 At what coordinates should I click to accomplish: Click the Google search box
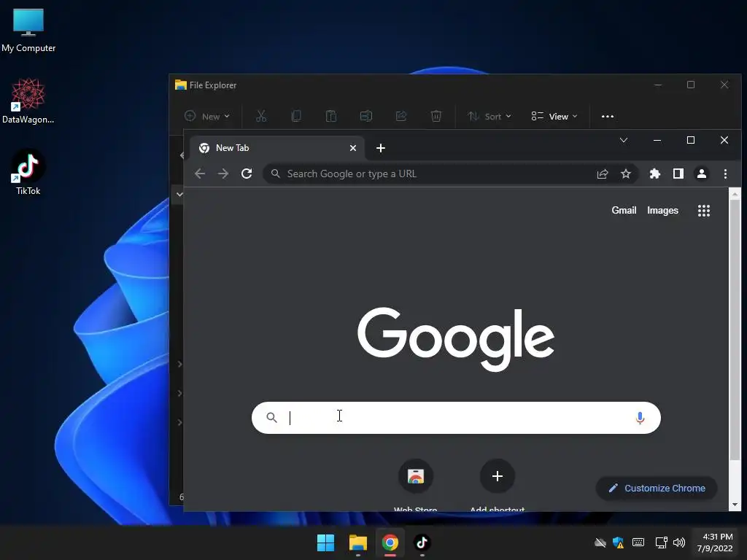456,418
